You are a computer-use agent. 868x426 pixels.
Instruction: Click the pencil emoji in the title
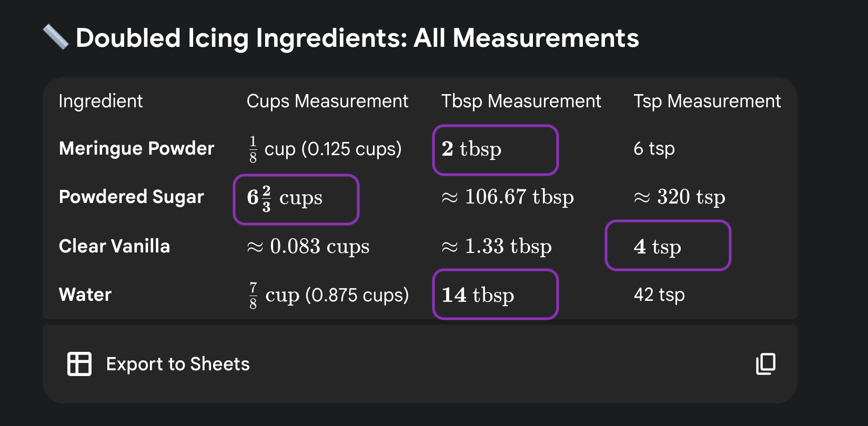56,38
